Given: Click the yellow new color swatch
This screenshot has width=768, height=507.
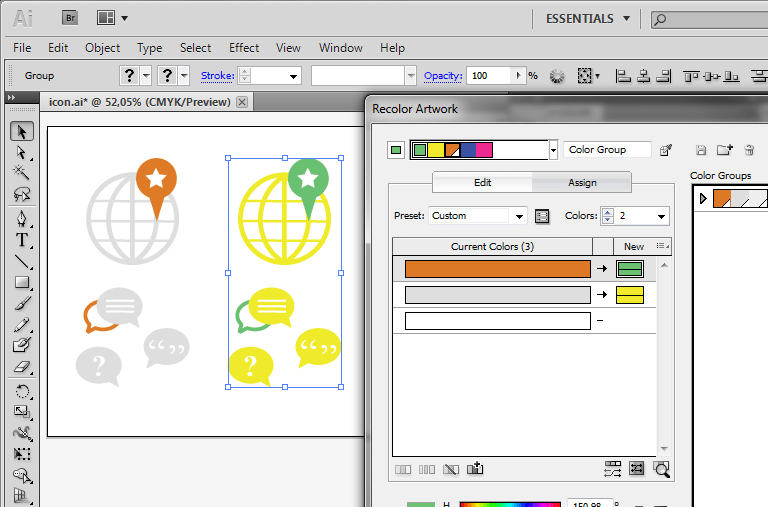Looking at the screenshot, I should coord(630,295).
